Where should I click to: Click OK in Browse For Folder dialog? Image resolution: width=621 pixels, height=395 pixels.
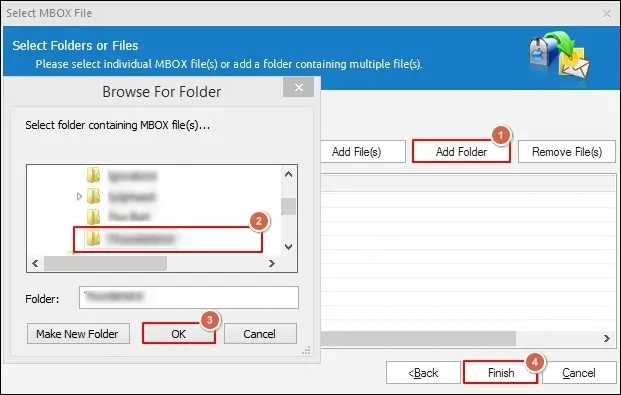click(x=179, y=334)
